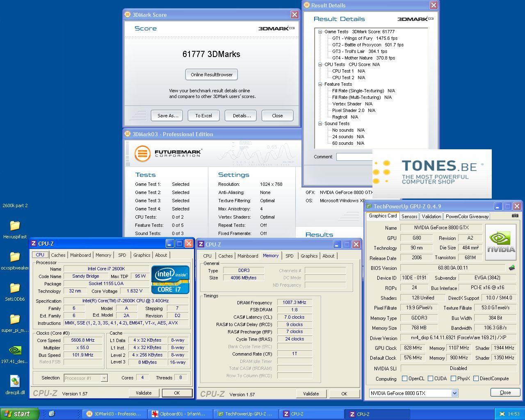Enable the CUDA checkbox in GPU-Z
The height and width of the screenshot is (420, 525).
(430, 379)
